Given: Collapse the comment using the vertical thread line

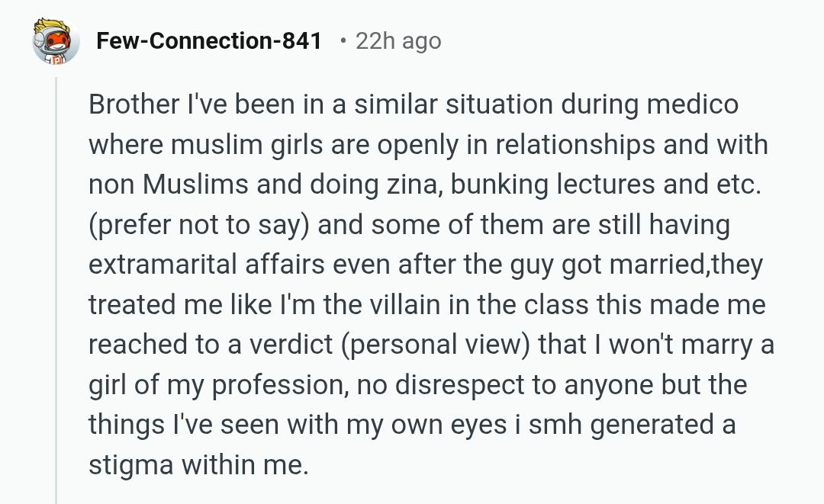Looking at the screenshot, I should point(56,290).
